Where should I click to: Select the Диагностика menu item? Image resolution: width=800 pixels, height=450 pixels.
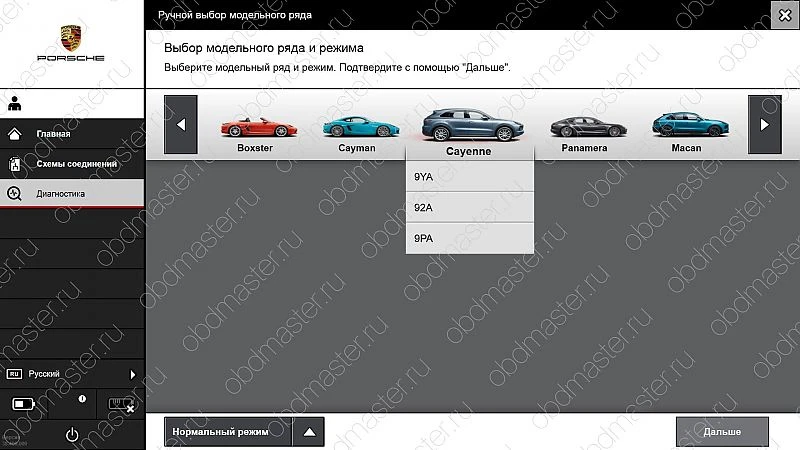[x=72, y=193]
